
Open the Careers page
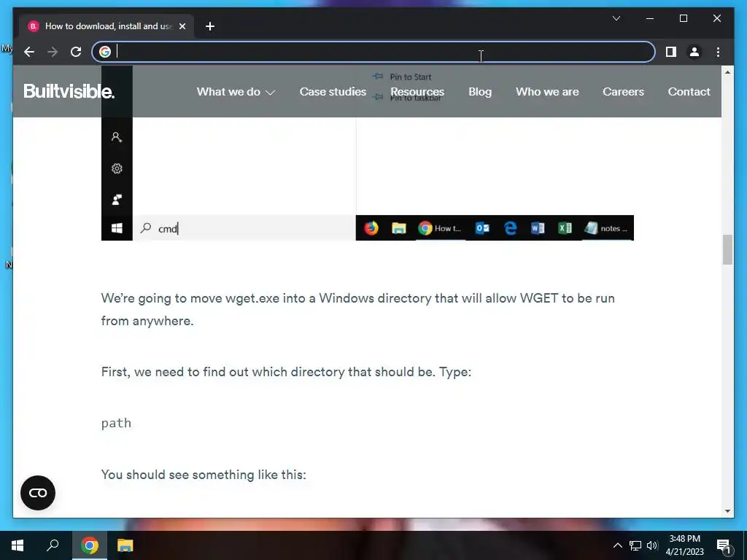[x=623, y=92]
